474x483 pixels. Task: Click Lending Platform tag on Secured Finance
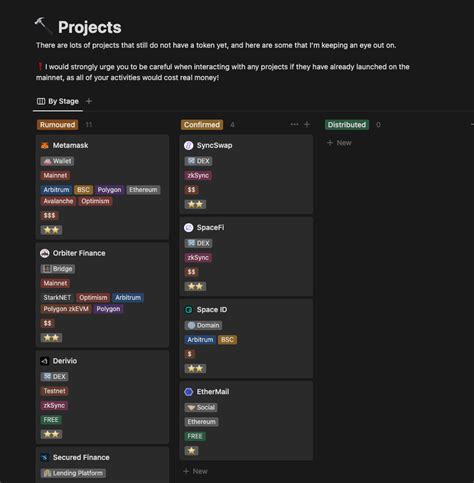[x=73, y=473]
